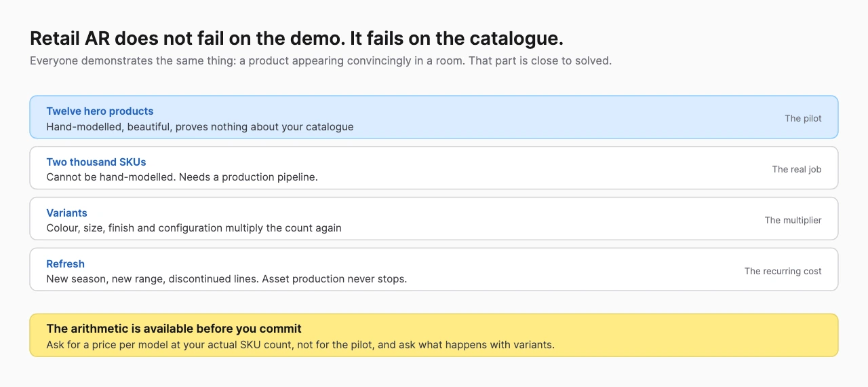Click 'Hand-modelled, beautiful, proves nothing' description
This screenshot has height=387, width=868.
[200, 127]
